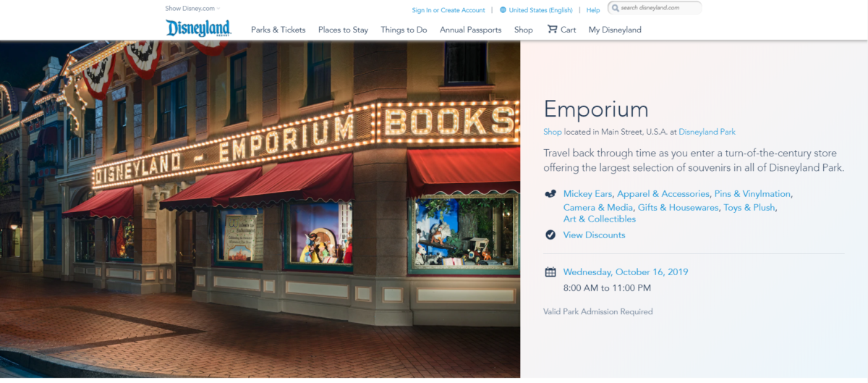Image resolution: width=868 pixels, height=383 pixels.
Task: Open the Apparel & Accessories link
Action: (663, 194)
